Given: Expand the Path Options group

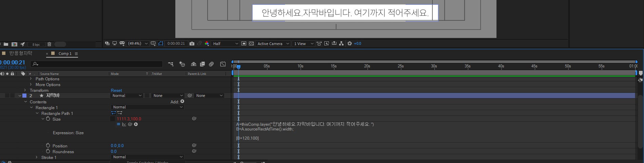Looking at the screenshot, I should coord(31,79).
